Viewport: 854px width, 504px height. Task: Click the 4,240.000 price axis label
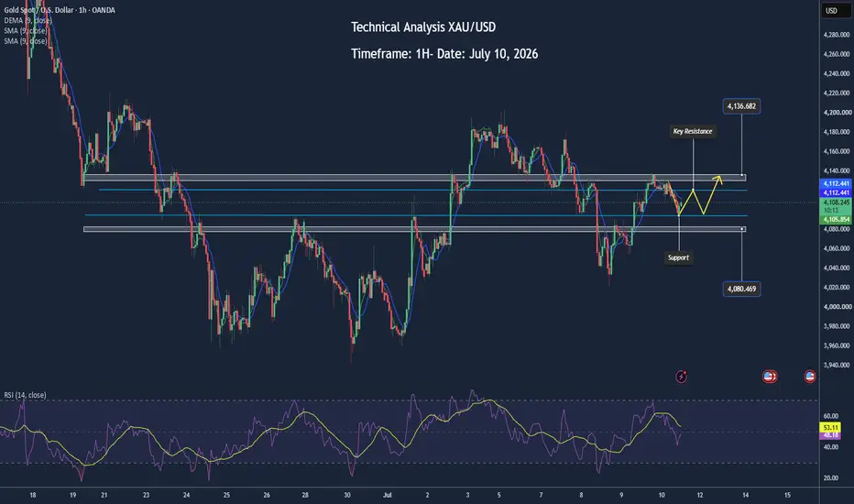point(837,73)
